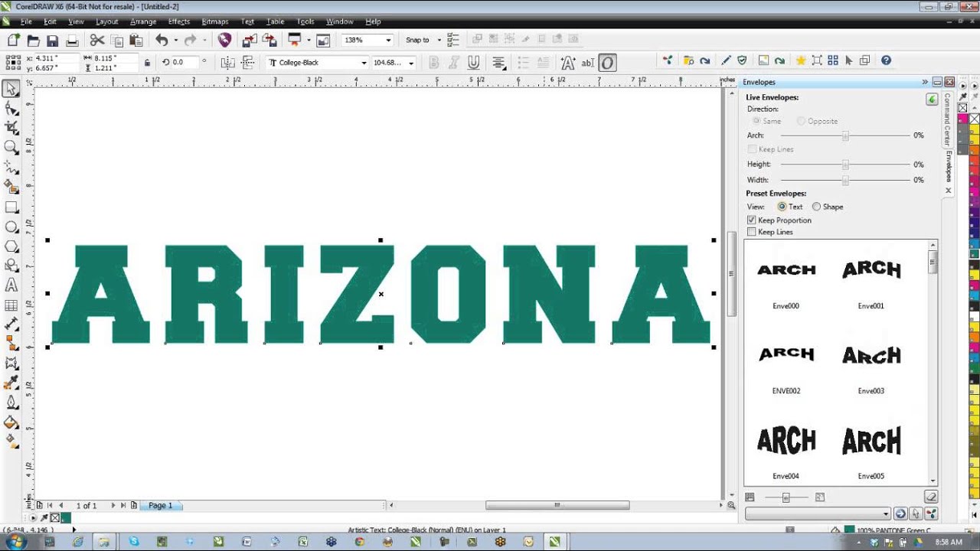Click the Open file icon
Screen dimensions: 980x551
point(34,41)
